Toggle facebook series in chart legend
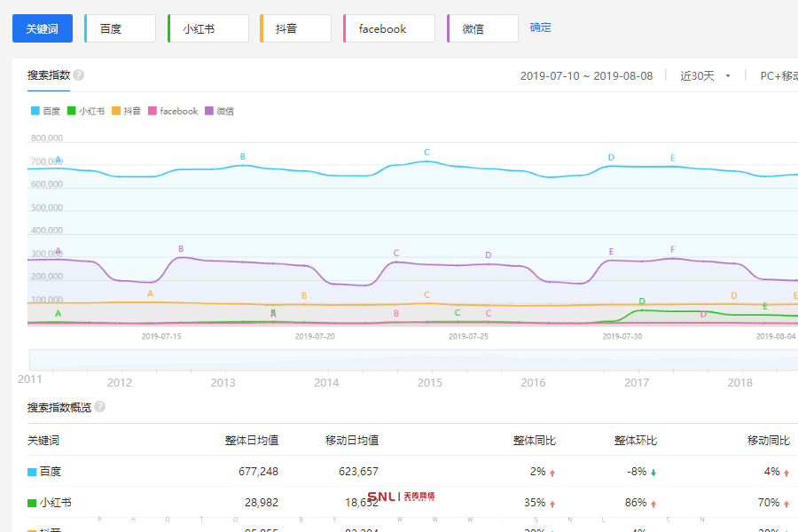The height and width of the screenshot is (532, 798). click(173, 111)
